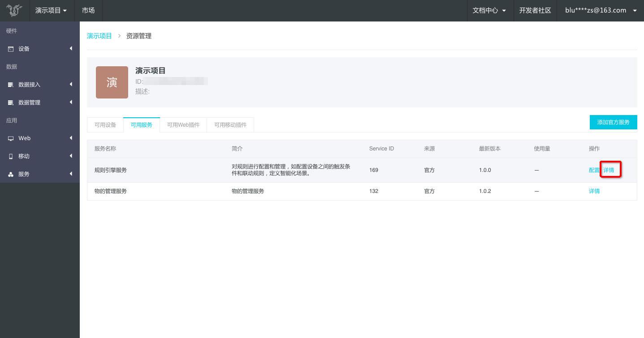This screenshot has height=338, width=644.
Task: Click the 物的管理服务 description cell
Action: pos(248,191)
